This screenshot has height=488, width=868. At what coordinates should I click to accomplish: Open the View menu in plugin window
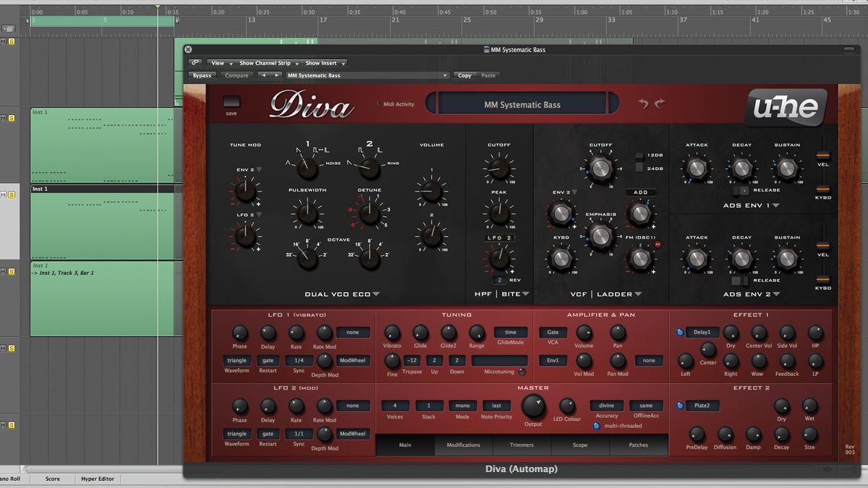pos(219,63)
